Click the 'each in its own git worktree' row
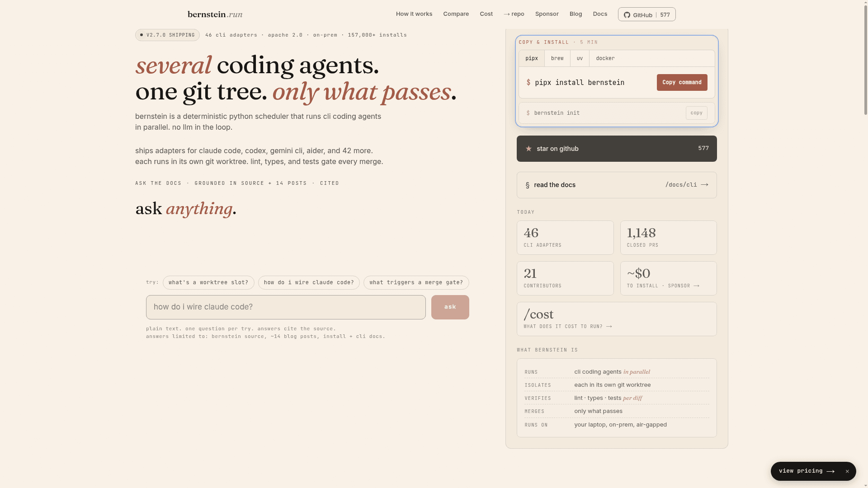 [617, 385]
